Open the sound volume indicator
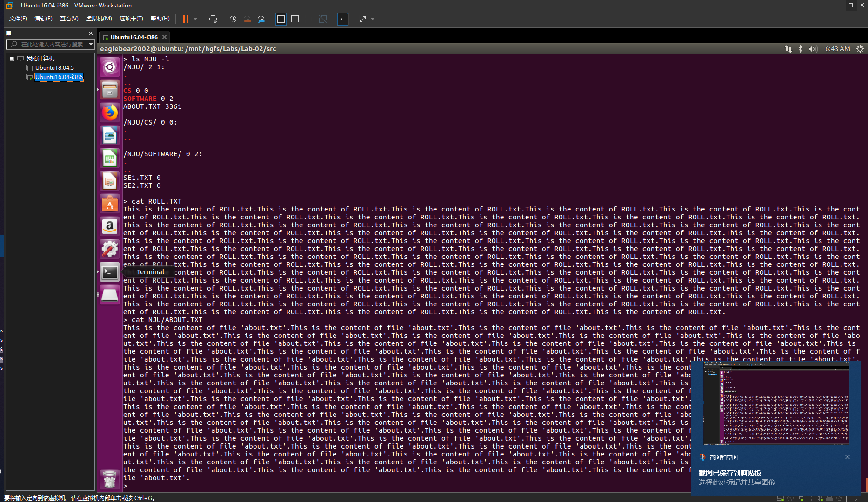This screenshot has width=868, height=502. coord(813,49)
